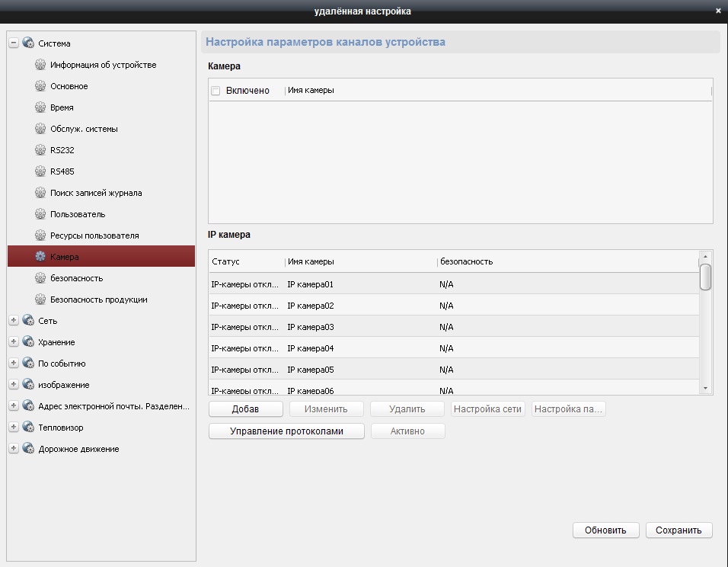Image resolution: width=728 pixels, height=567 pixels.
Task: Open Управление протоколами
Action: (286, 431)
